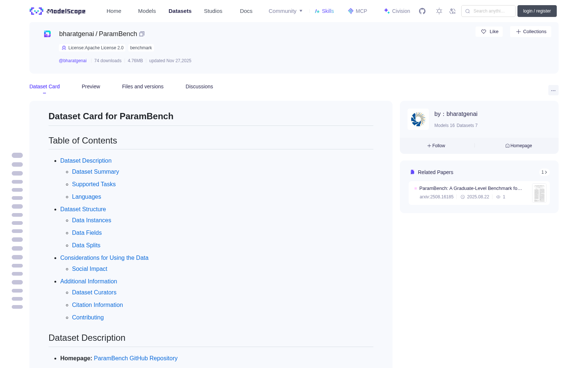Jump to Languages section
Viewport: 588px width, 368px height.
86,197
